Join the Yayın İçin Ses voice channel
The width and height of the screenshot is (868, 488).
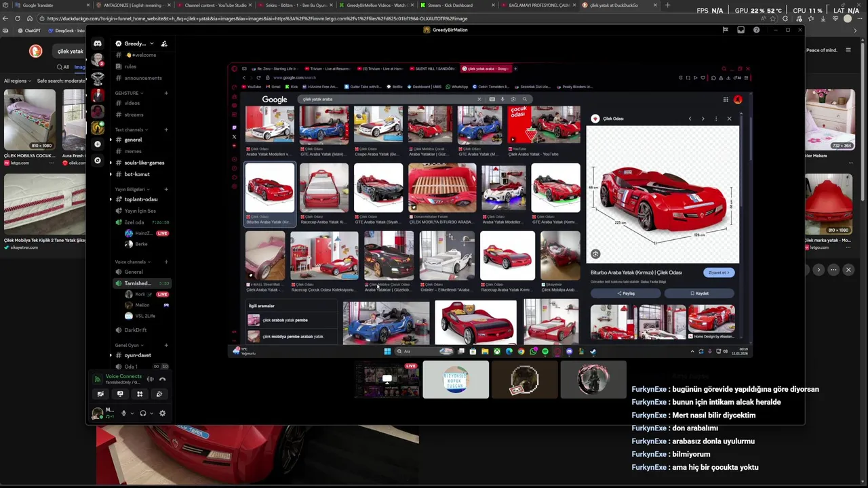[141, 211]
